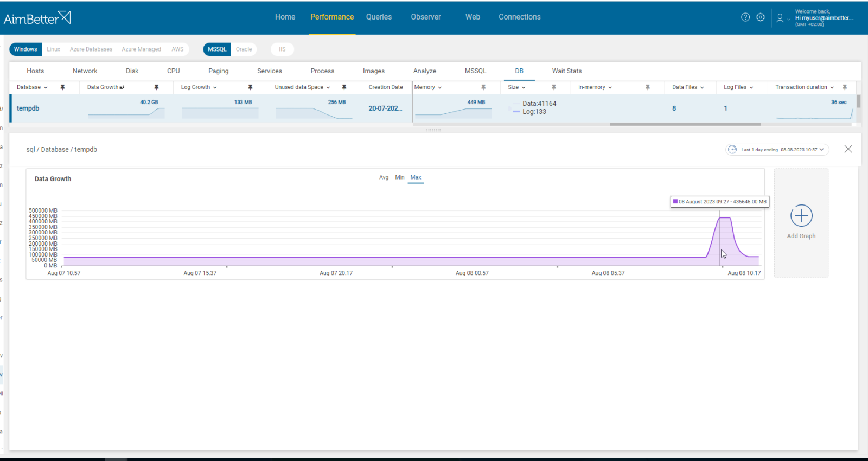This screenshot has height=461, width=868.
Task: Open the Web menu
Action: tap(473, 17)
